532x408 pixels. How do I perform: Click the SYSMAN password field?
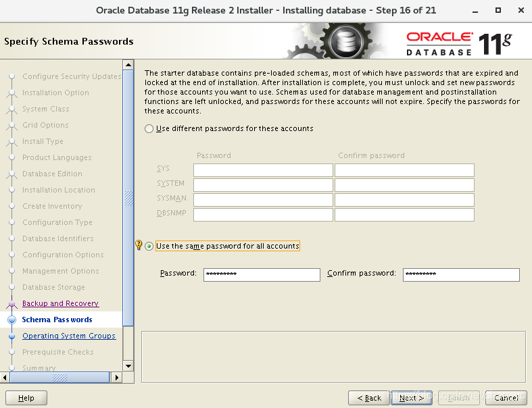[x=263, y=200]
